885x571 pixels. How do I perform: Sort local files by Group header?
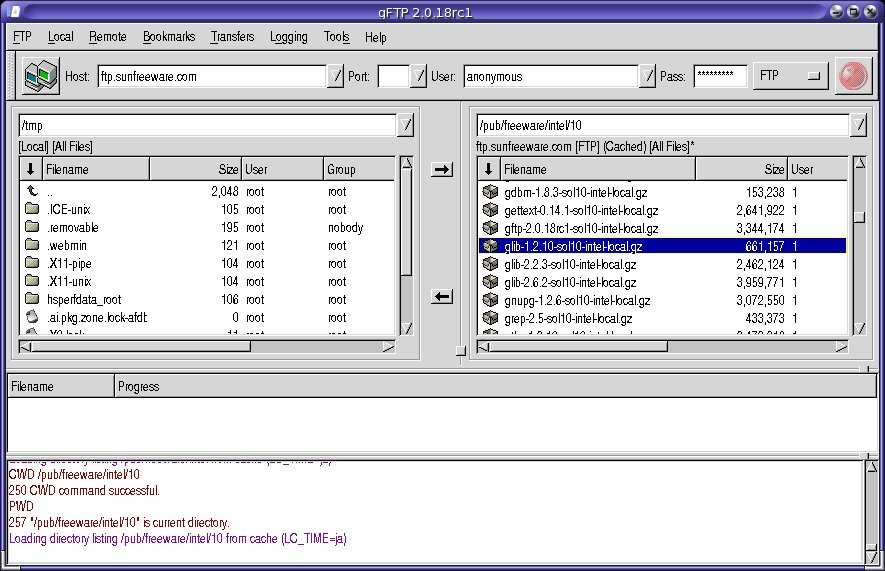359,169
